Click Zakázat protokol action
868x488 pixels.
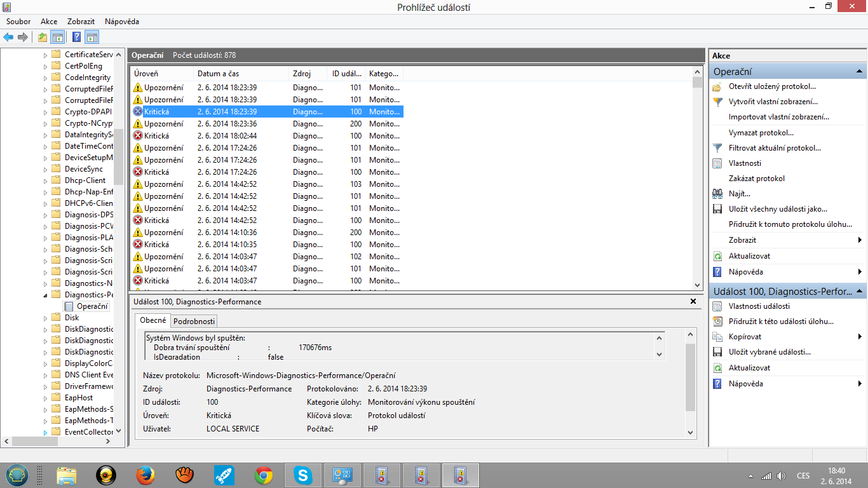[756, 179]
